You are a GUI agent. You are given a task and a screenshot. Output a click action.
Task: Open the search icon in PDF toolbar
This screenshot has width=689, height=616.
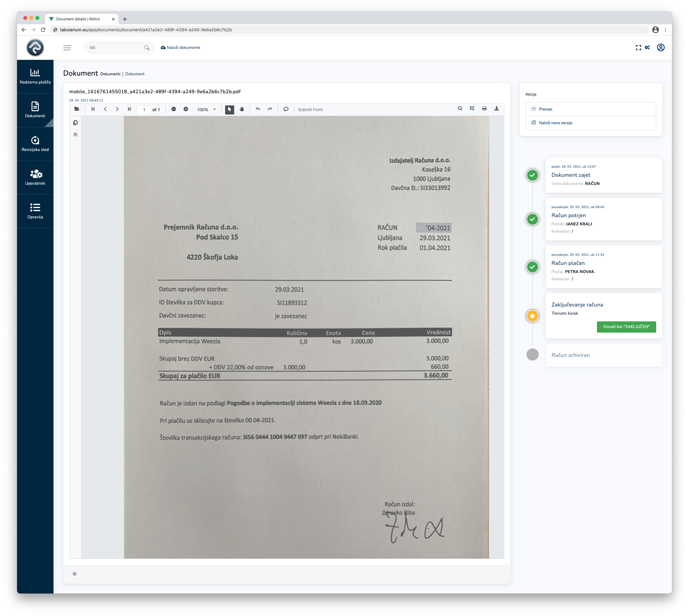[460, 109]
